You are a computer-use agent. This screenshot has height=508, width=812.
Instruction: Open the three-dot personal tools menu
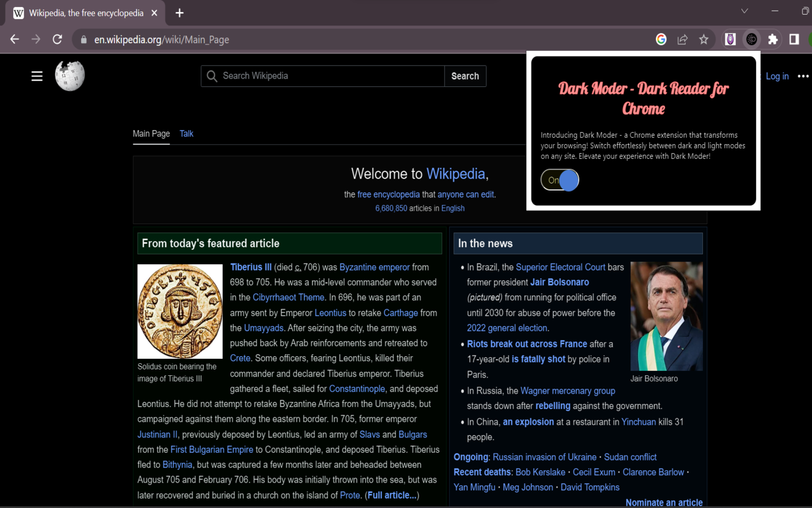point(803,76)
